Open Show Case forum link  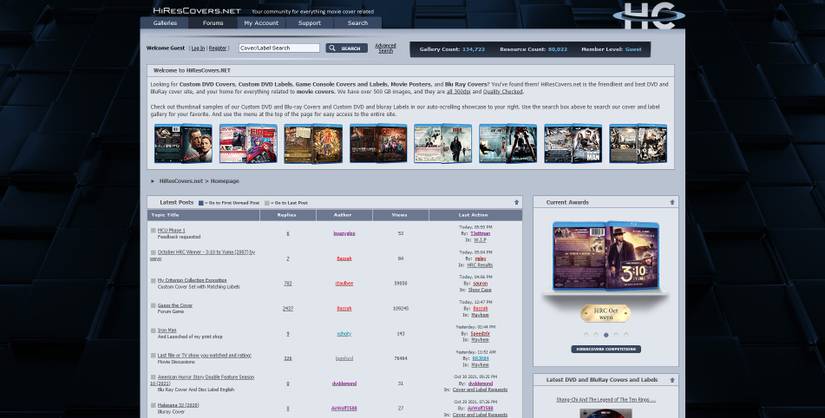(480, 290)
